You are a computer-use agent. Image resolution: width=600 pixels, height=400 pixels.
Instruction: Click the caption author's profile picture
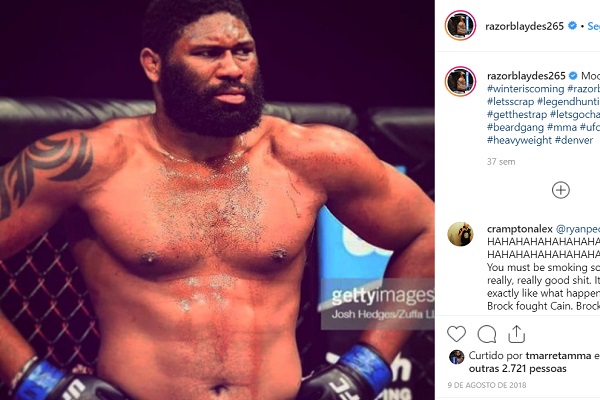pos(460,80)
